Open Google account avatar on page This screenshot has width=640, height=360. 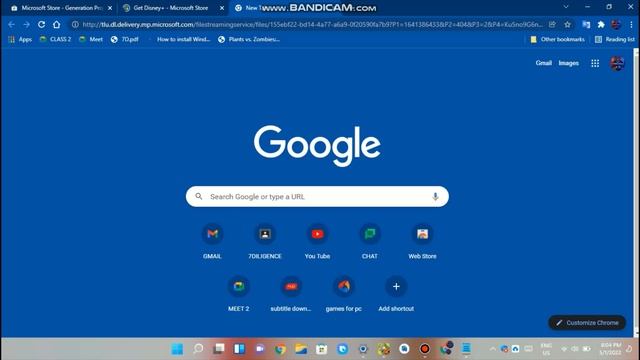617,63
